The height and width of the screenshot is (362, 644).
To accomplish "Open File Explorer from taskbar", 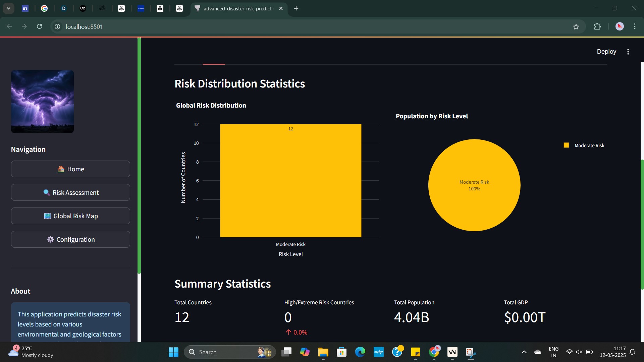I will point(323,352).
